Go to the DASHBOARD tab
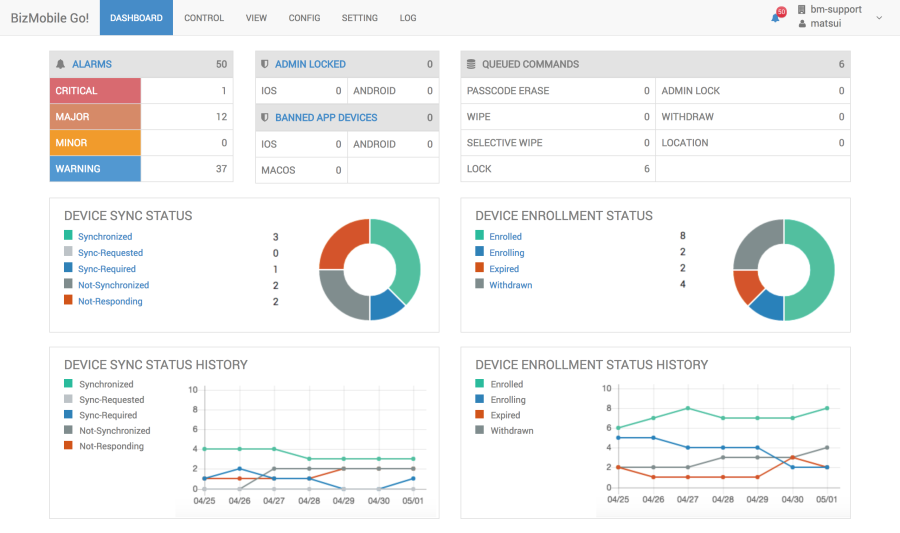The width and height of the screenshot is (900, 533). tap(136, 18)
